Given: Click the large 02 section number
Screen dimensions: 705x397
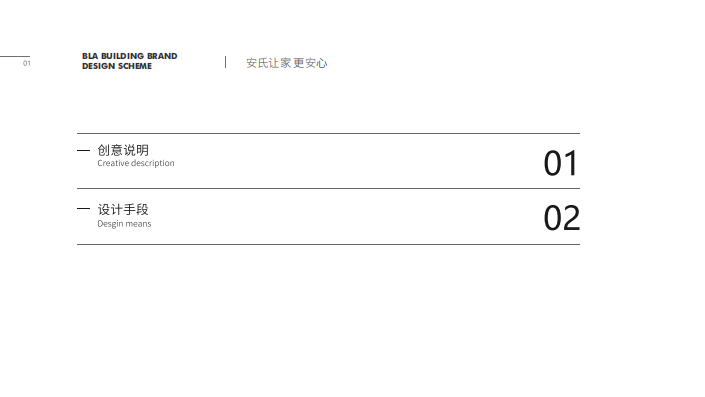Looking at the screenshot, I should pyautogui.click(x=562, y=219).
